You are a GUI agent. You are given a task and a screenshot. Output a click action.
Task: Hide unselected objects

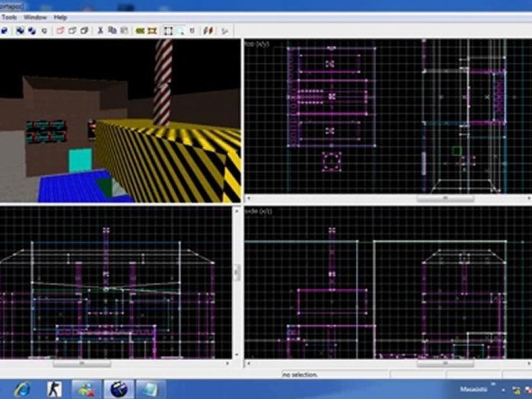click(72, 31)
